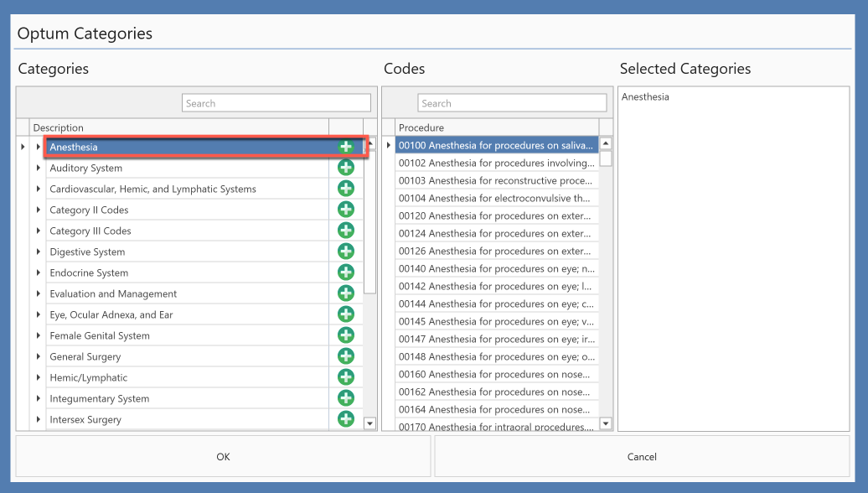
Task: Select the code 00147 row
Action: pos(497,339)
